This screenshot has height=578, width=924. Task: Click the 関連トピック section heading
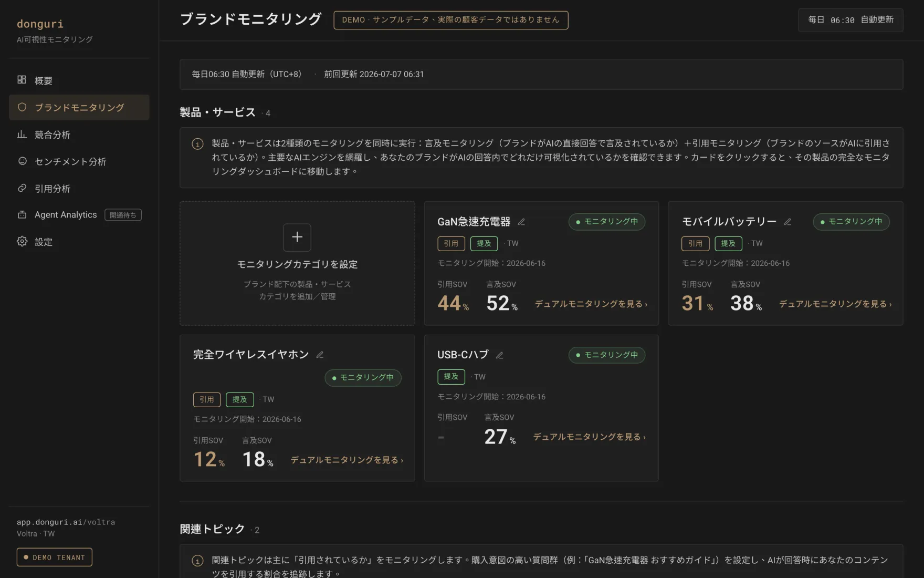tap(213, 529)
